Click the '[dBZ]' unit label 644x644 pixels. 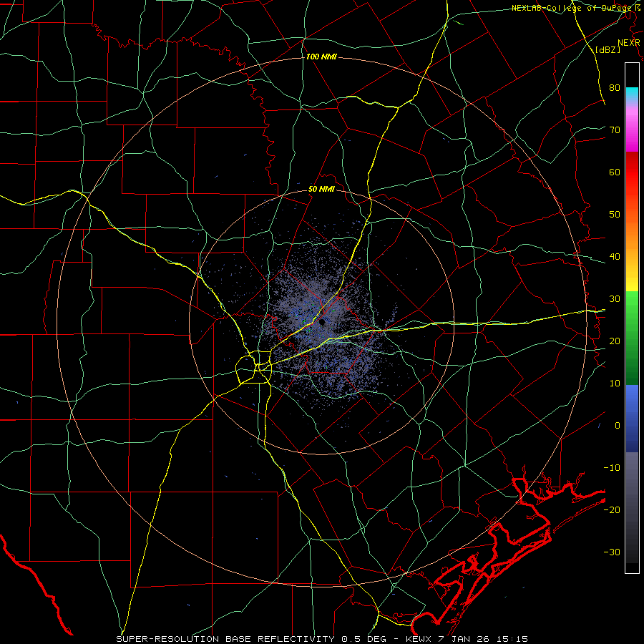(x=608, y=49)
